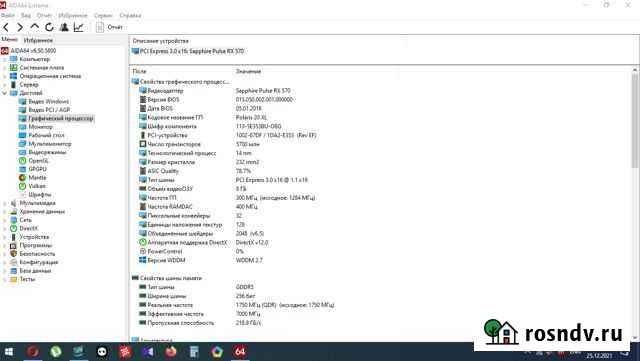Open the Справка menu
The height and width of the screenshot is (361, 640).
[130, 16]
